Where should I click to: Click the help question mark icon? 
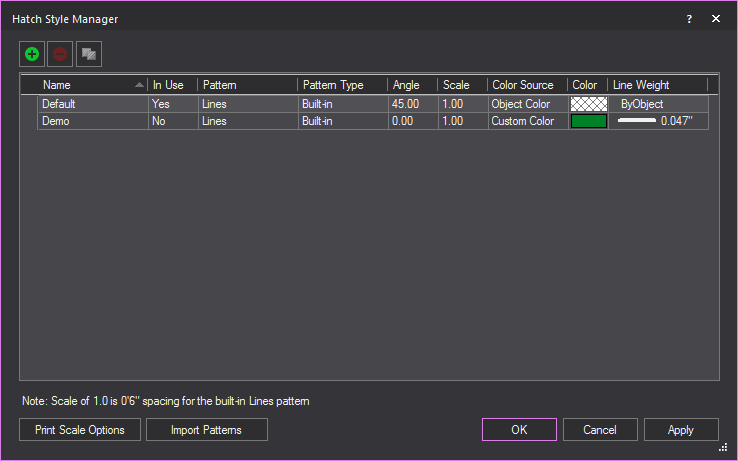689,19
